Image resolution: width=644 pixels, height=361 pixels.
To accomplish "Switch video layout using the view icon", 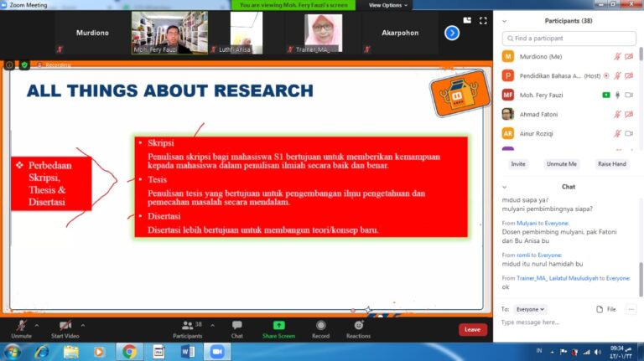I will (x=467, y=20).
